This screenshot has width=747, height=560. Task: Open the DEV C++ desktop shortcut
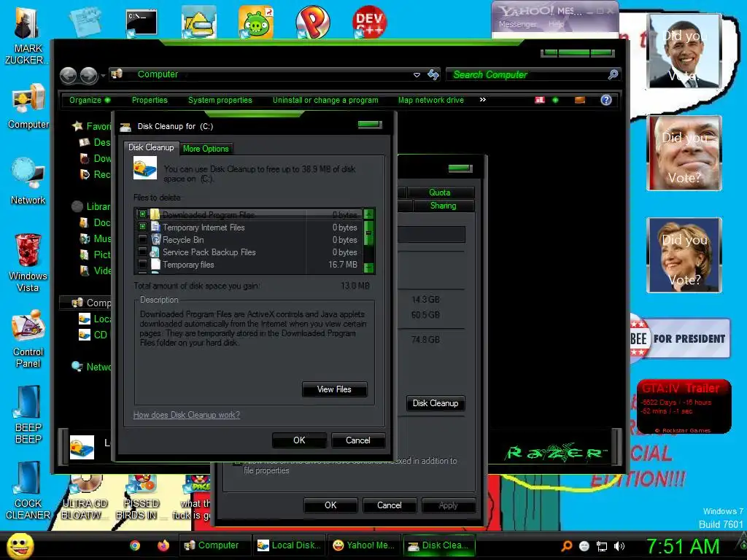(x=368, y=23)
